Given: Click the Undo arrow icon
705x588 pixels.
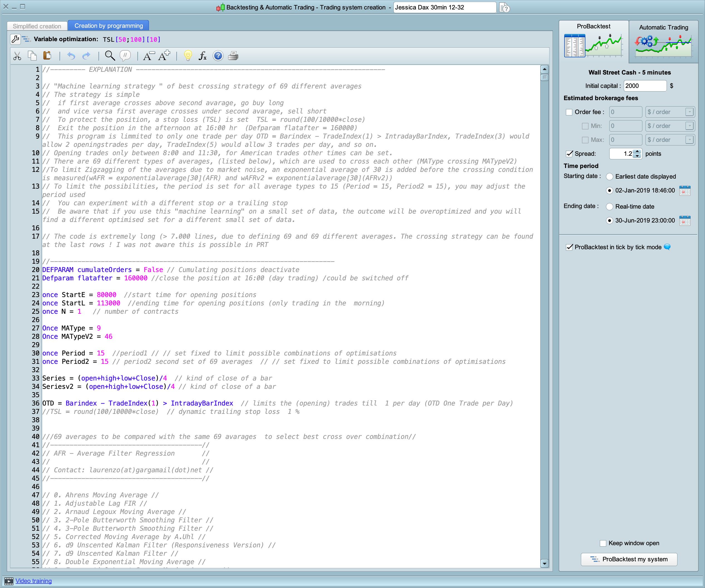Looking at the screenshot, I should (71, 56).
